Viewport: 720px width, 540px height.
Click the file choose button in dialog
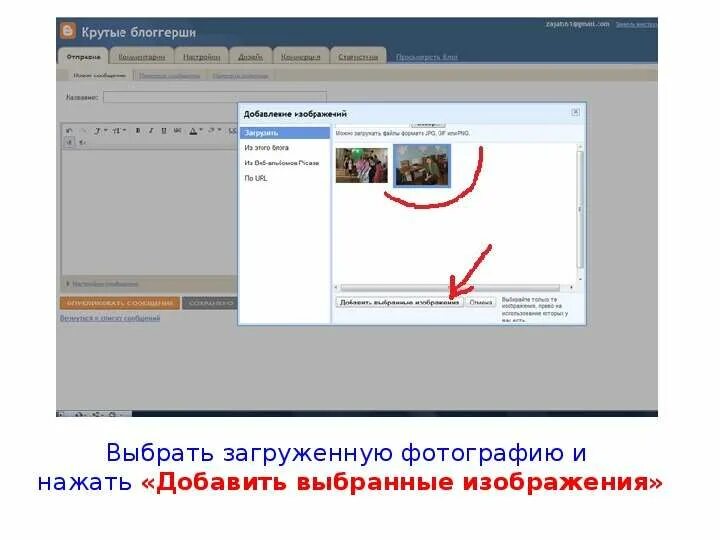pyautogui.click(x=428, y=124)
